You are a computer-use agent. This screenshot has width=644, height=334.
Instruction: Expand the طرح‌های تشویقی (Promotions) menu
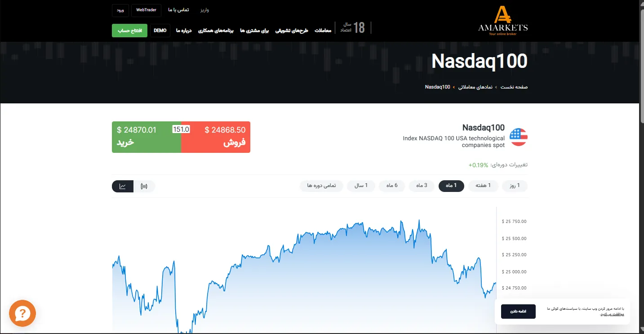[x=298, y=31]
